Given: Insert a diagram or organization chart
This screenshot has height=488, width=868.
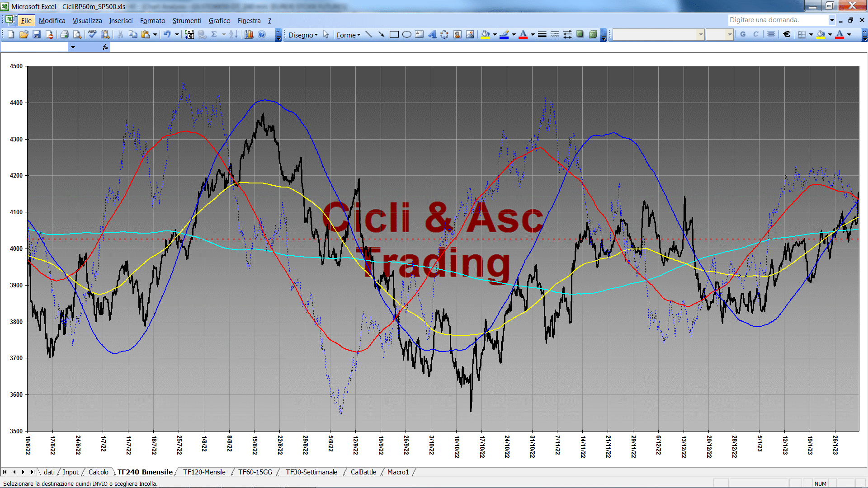Looking at the screenshot, I should (x=444, y=34).
